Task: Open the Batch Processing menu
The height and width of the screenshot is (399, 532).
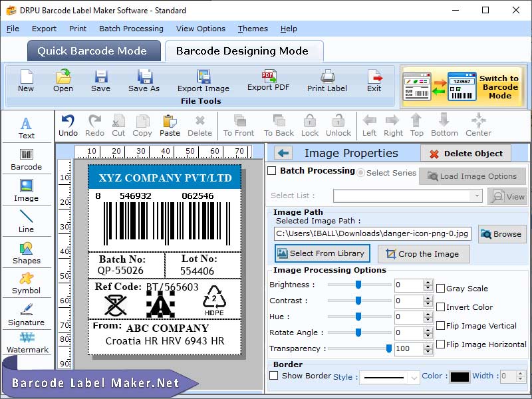Action: coord(131,29)
